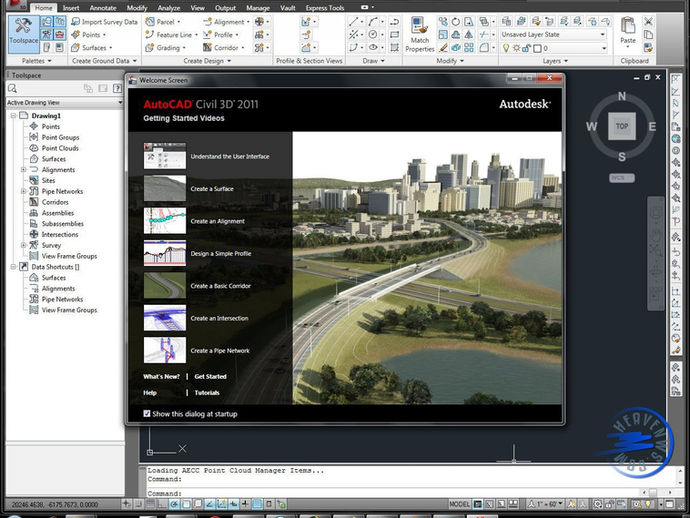
Task: Open Create a Pipe Network video
Action: [220, 351]
